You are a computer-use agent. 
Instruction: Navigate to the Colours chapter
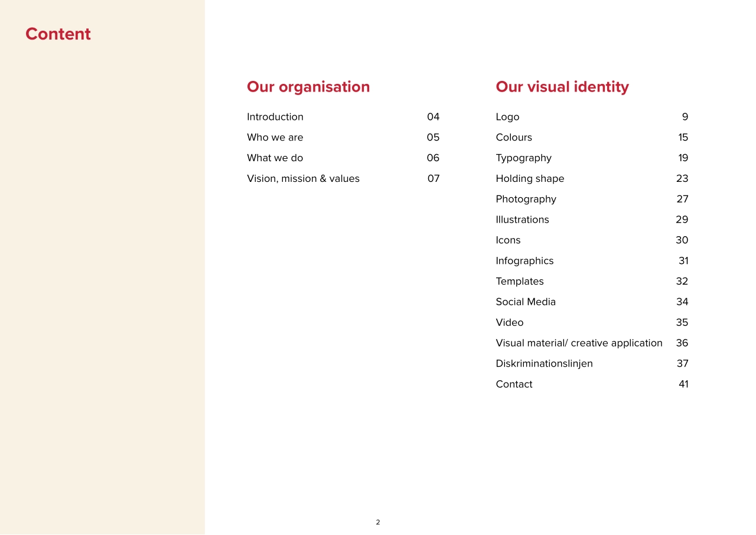[x=514, y=137]
